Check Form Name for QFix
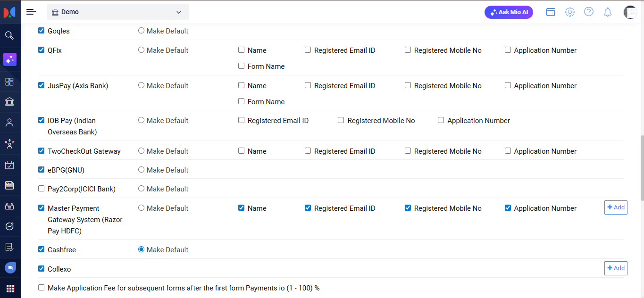Screen dimensions: 644x298 [242, 66]
